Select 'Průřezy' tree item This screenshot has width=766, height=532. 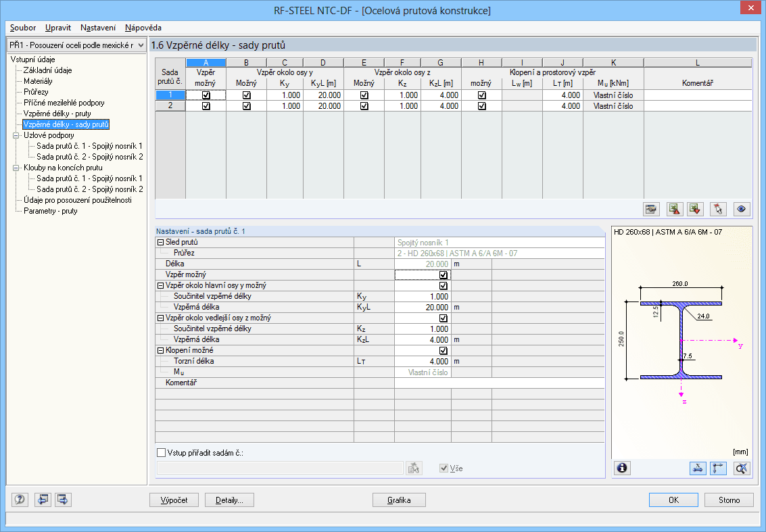36,92
